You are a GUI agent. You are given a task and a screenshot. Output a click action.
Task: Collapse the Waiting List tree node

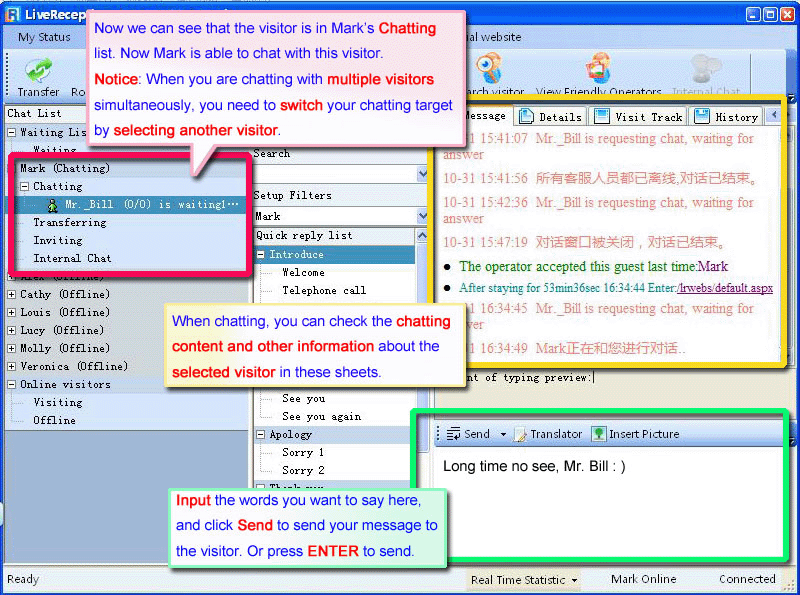click(12, 133)
